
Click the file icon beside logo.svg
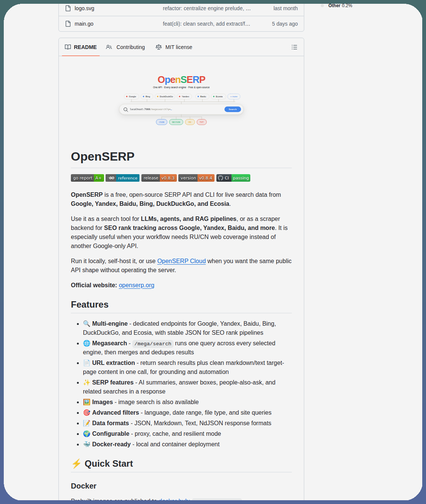pyautogui.click(x=68, y=8)
